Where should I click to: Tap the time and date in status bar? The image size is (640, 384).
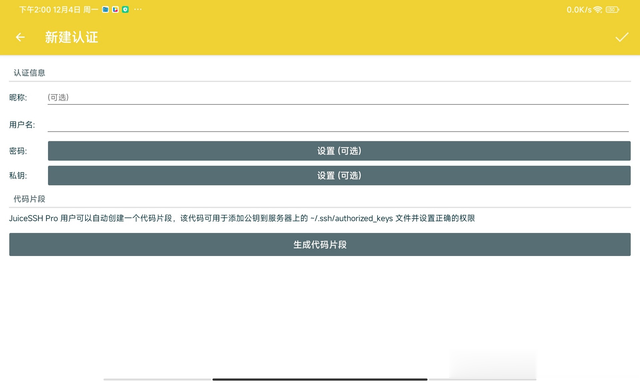[x=58, y=9]
